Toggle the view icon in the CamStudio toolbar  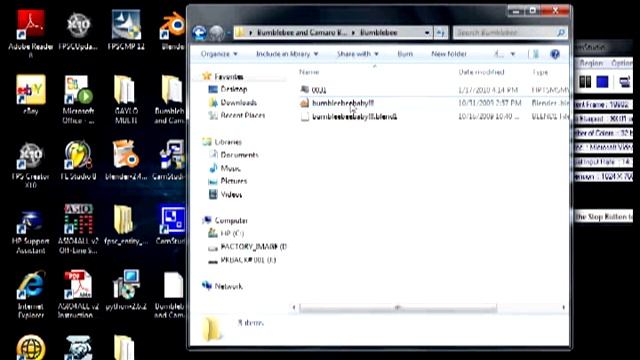624,82
